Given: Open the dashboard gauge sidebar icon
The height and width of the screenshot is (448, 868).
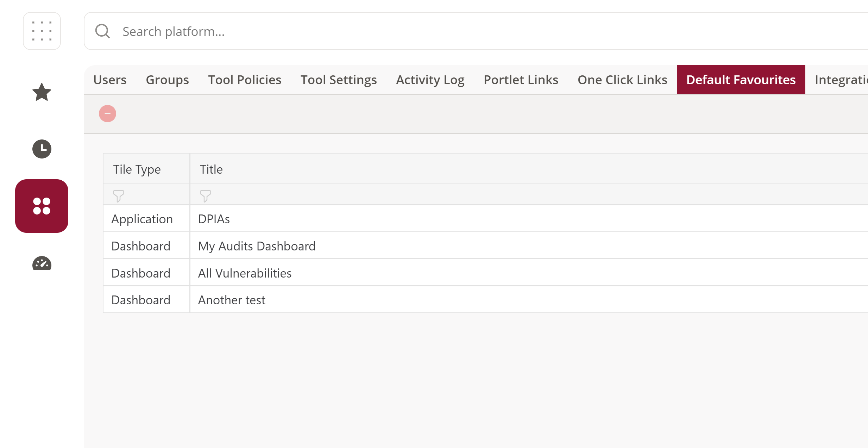Looking at the screenshot, I should [42, 263].
